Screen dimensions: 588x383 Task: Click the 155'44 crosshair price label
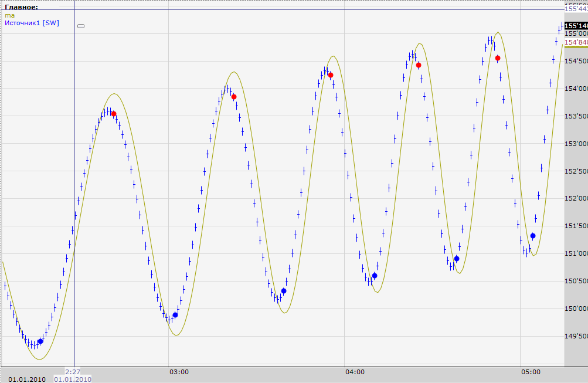coord(576,9)
